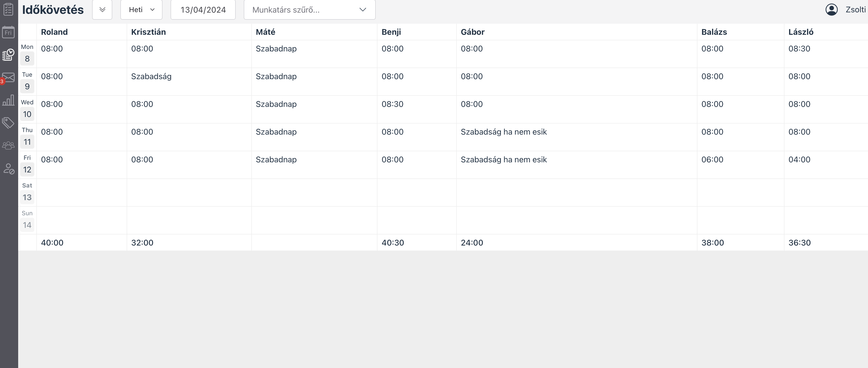Open Krisztián's Tuesday Szabadság entry
The image size is (868, 368).
[x=151, y=76]
